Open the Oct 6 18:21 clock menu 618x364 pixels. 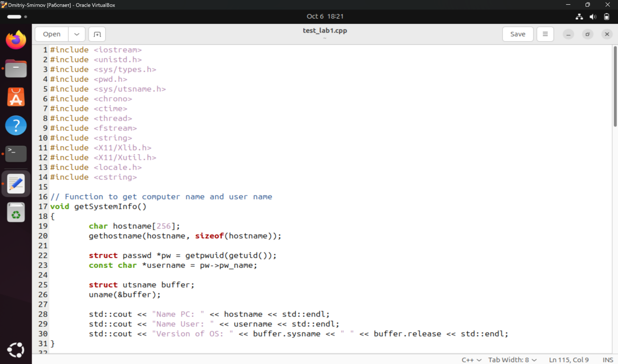tap(325, 16)
